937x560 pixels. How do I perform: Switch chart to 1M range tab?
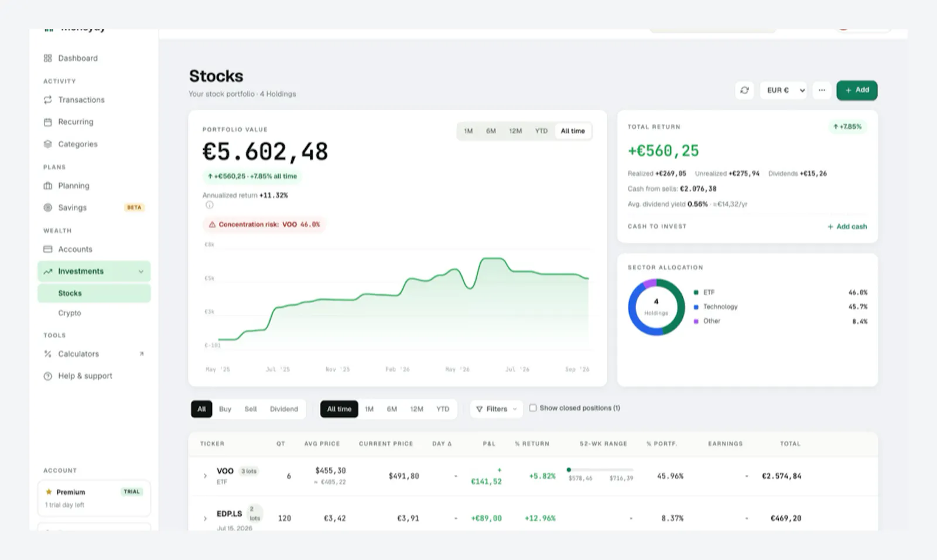[468, 131]
